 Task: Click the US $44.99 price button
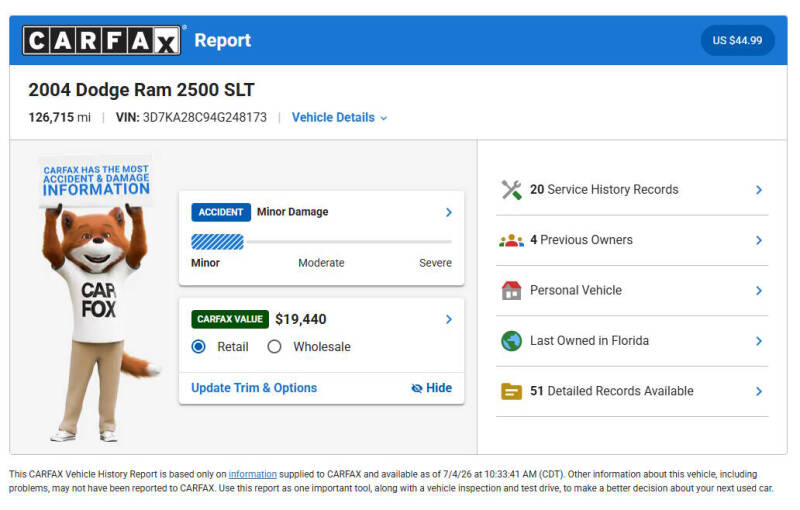[737, 40]
